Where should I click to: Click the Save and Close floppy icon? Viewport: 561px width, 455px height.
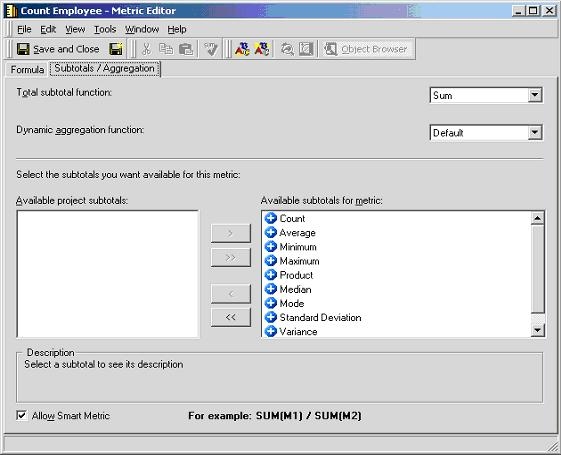23,49
